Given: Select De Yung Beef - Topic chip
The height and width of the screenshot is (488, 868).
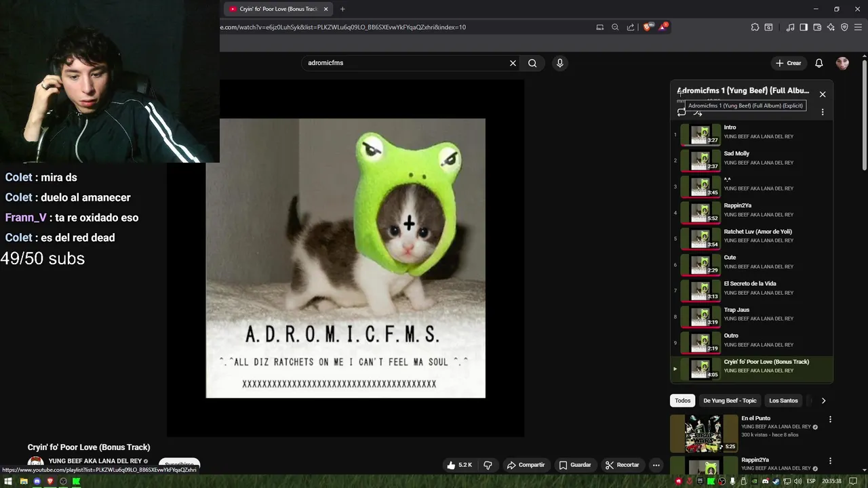Looking at the screenshot, I should click(730, 401).
